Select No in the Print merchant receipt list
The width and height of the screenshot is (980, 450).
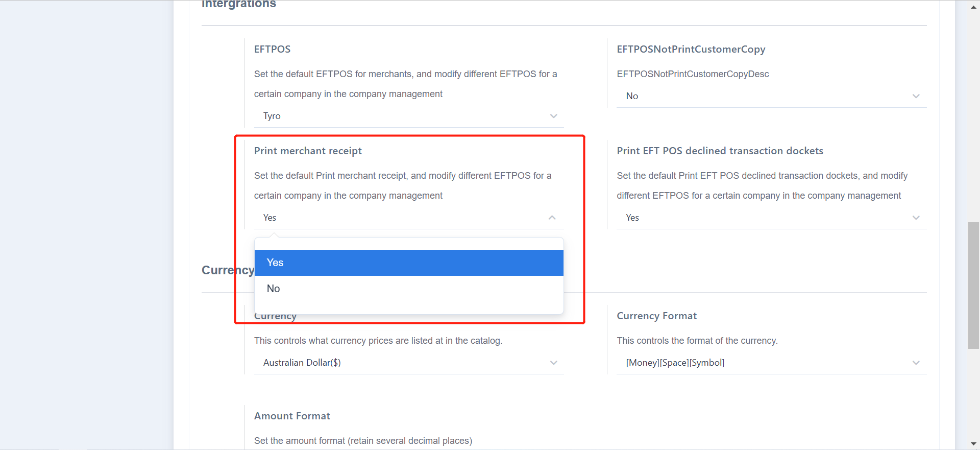(408, 288)
